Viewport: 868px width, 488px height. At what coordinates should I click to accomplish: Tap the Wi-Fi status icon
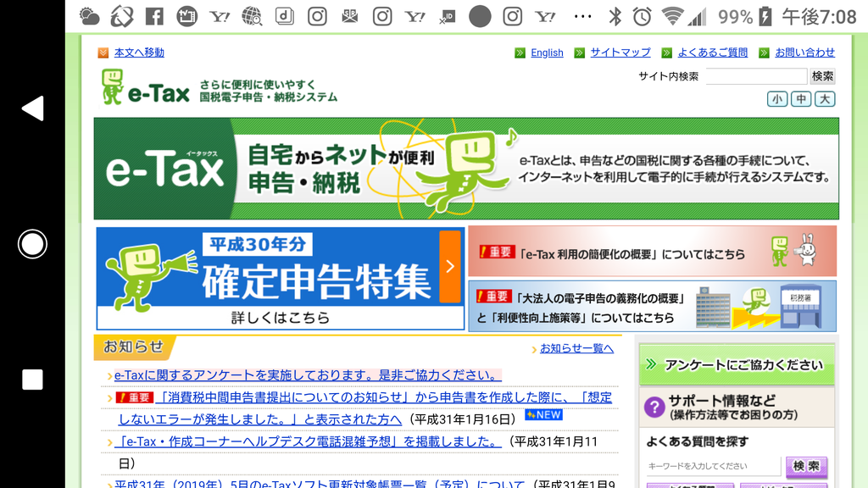tap(672, 17)
